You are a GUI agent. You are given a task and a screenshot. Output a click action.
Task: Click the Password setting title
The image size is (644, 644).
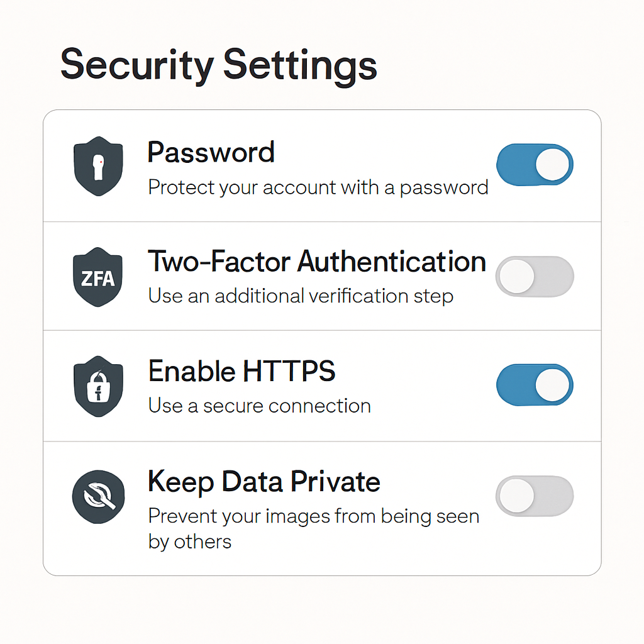211,153
